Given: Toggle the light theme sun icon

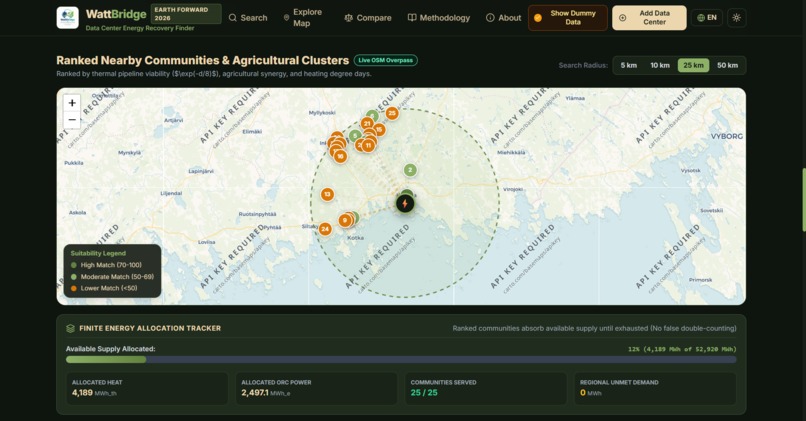Looking at the screenshot, I should click(x=737, y=17).
